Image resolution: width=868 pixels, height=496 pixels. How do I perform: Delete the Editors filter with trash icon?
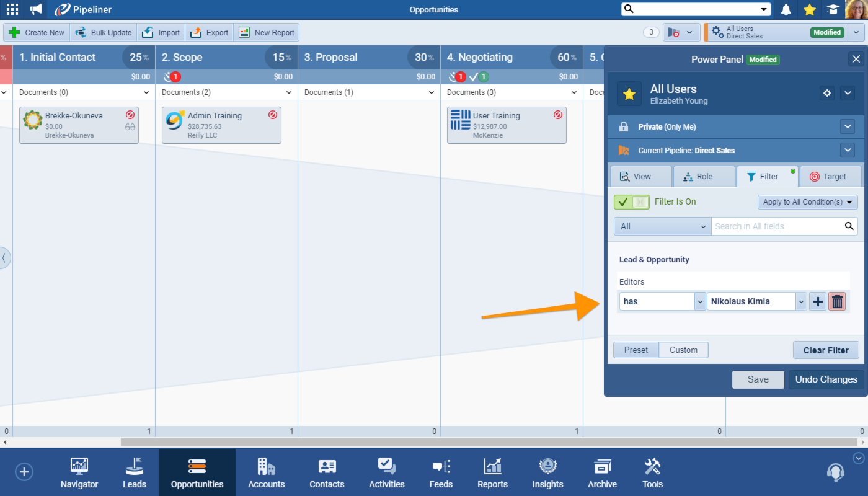pyautogui.click(x=837, y=301)
